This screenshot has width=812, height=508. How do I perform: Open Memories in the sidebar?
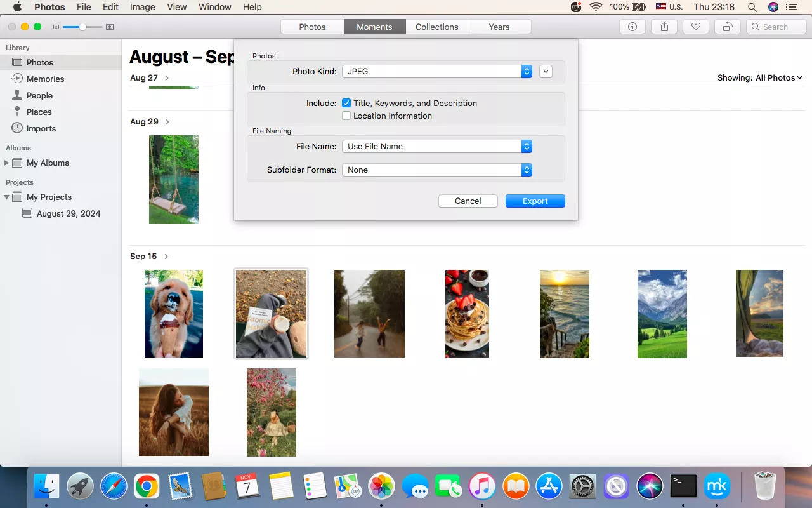45,79
